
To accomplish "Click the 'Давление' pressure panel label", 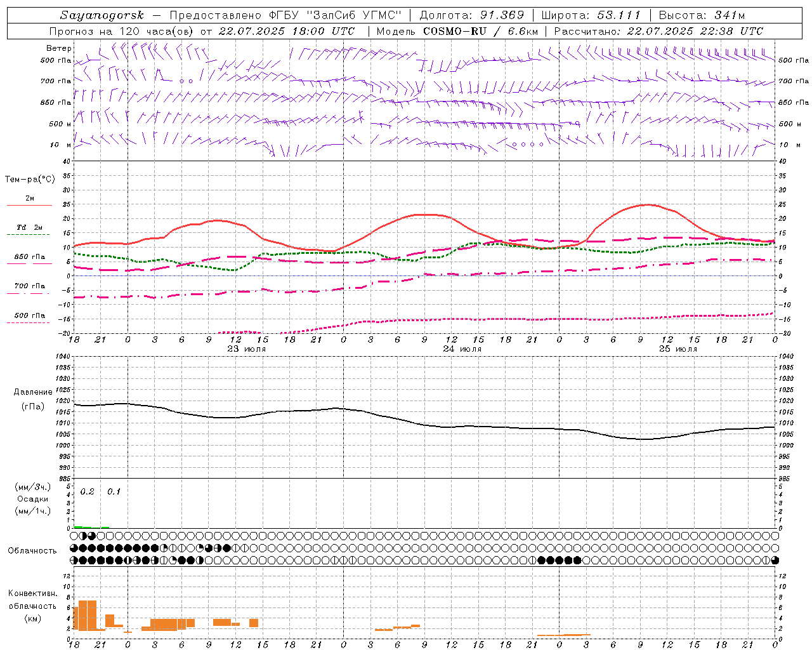I will (x=33, y=392).
